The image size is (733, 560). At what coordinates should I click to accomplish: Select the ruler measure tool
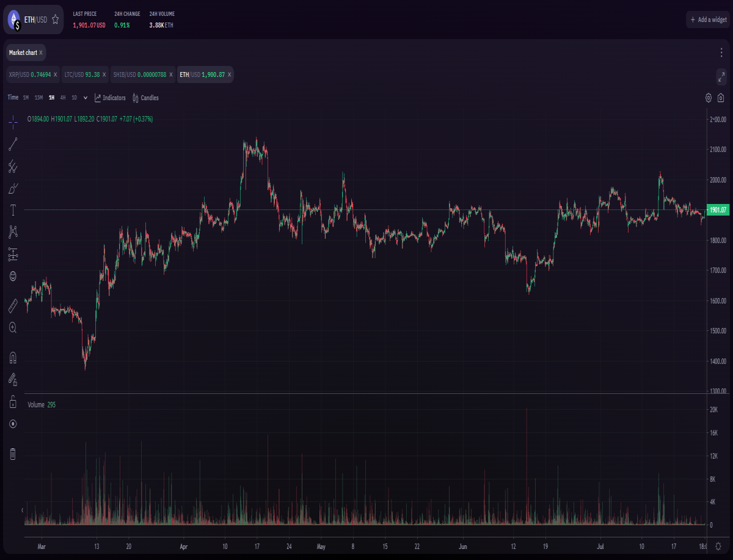tap(13, 306)
